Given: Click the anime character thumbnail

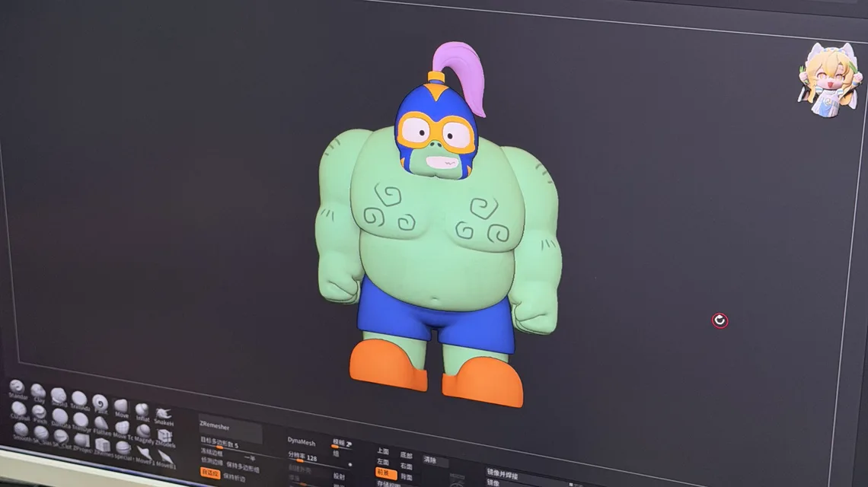Looking at the screenshot, I should tap(829, 79).
